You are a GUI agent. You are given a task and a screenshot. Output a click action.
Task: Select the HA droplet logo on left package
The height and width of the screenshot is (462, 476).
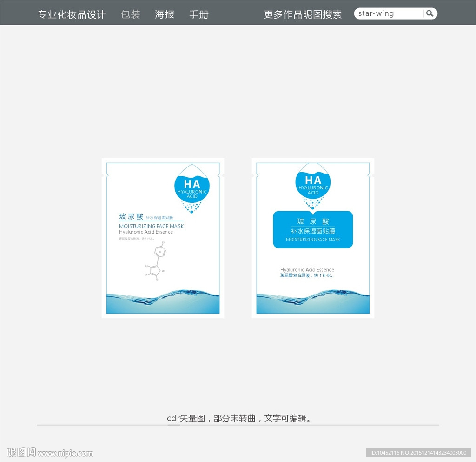192,187
